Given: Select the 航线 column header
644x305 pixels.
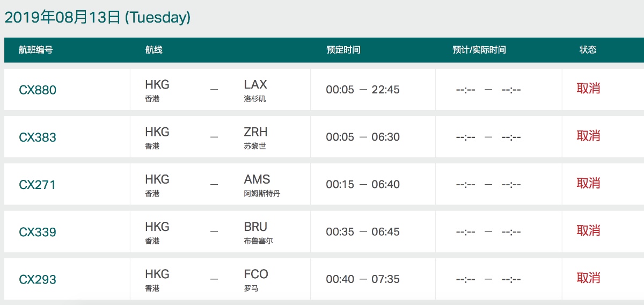Looking at the screenshot, I should [x=153, y=50].
